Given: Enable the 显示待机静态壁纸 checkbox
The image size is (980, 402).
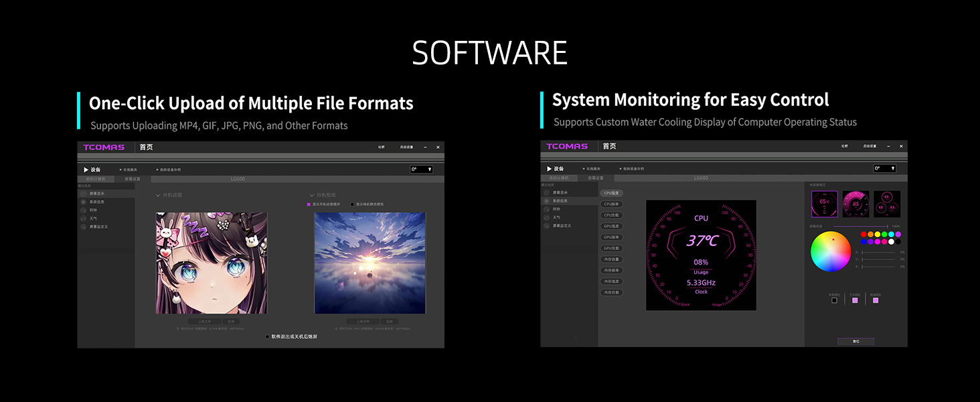Looking at the screenshot, I should [x=353, y=204].
